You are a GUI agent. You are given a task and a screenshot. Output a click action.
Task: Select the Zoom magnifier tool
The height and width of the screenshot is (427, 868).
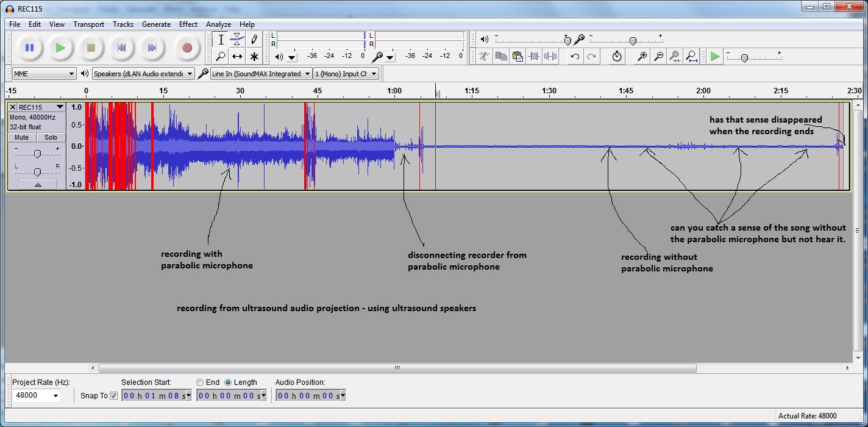tap(221, 57)
